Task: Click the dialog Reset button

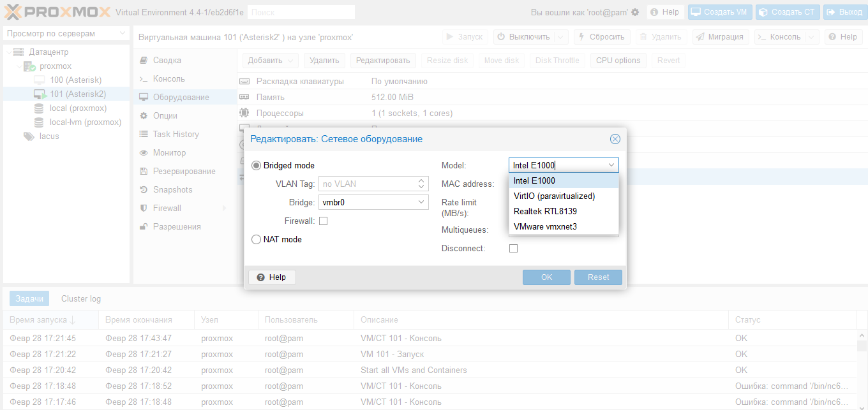Action: (598, 277)
